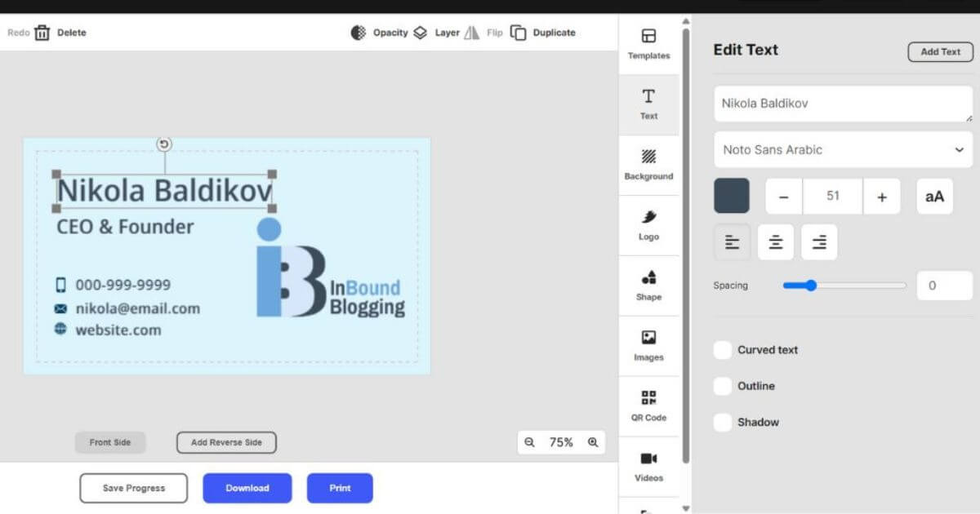980x514 pixels.
Task: Enable the Outline checkbox
Action: [723, 386]
